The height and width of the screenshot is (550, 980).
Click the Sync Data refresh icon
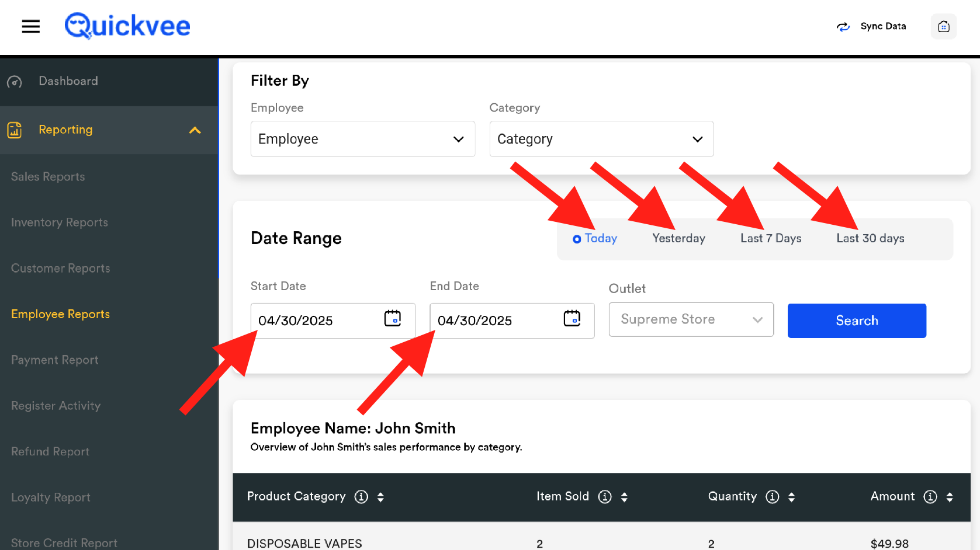click(843, 27)
